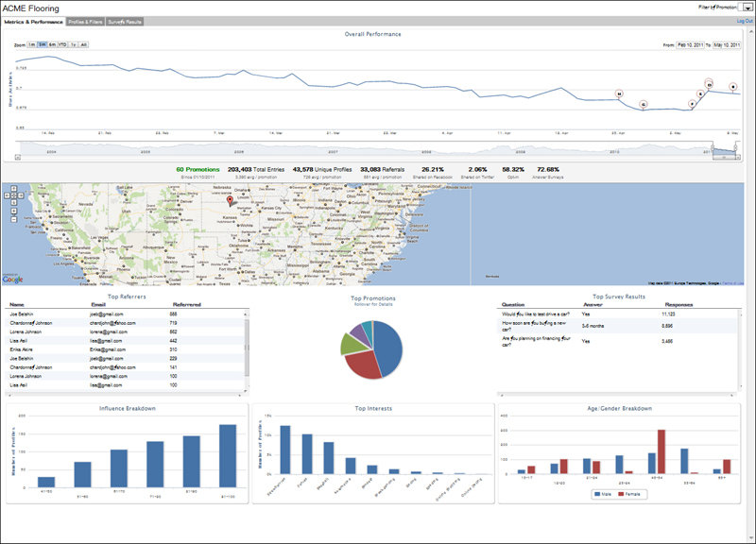Click the Top Referrers vertical scrollbar

[x=247, y=348]
